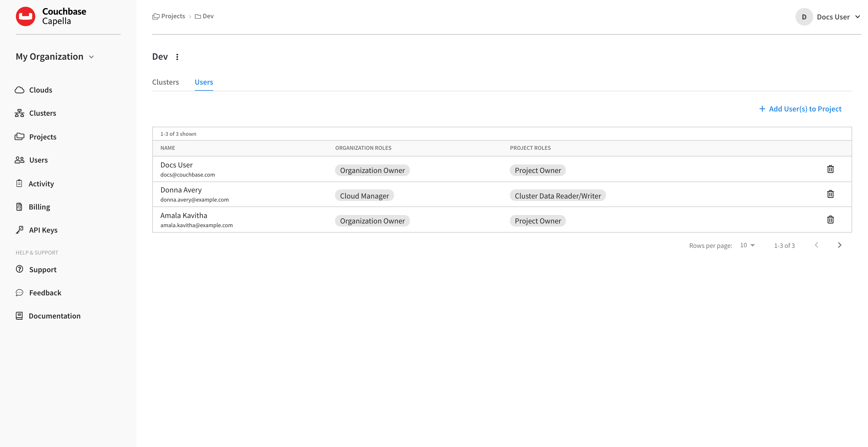868x447 pixels.
Task: Remove Amala Kavitha using the trash icon
Action: (x=831, y=219)
